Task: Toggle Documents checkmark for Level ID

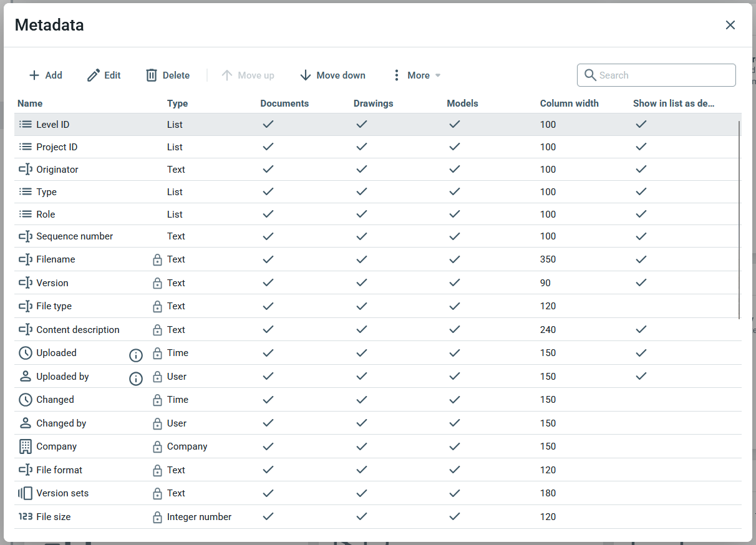Action: click(x=268, y=125)
